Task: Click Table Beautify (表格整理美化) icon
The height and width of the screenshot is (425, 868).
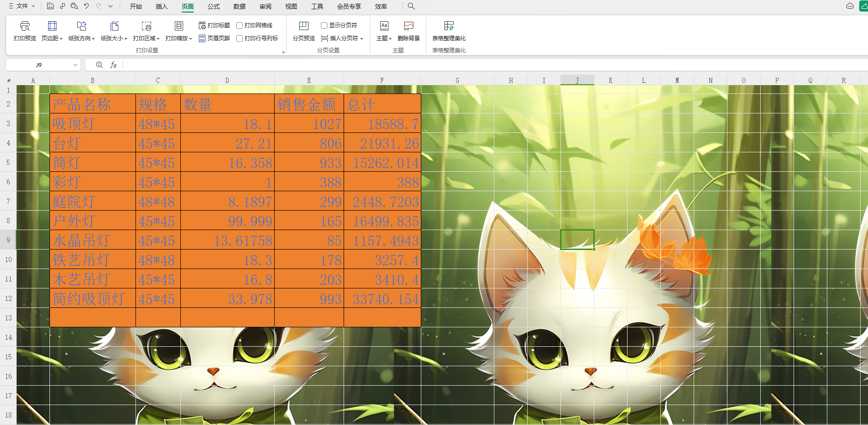Action: pos(449,26)
